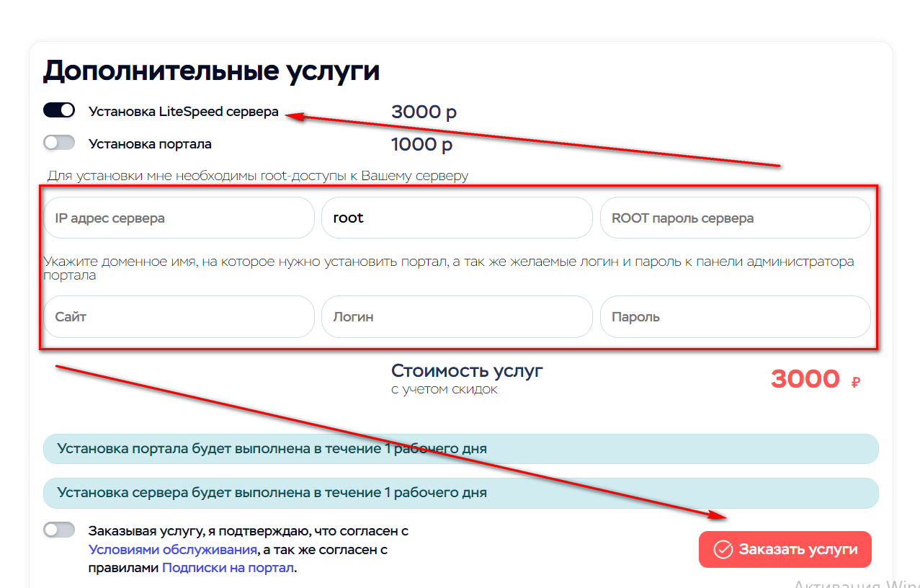Click the 3000 р LiteSpeed price
920x588 pixels.
[x=424, y=112]
